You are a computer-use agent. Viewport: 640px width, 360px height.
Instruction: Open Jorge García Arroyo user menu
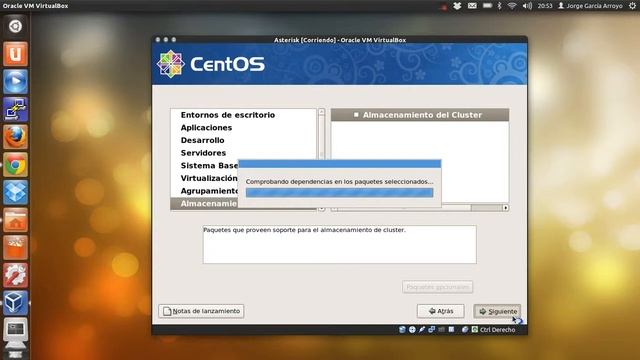click(590, 6)
